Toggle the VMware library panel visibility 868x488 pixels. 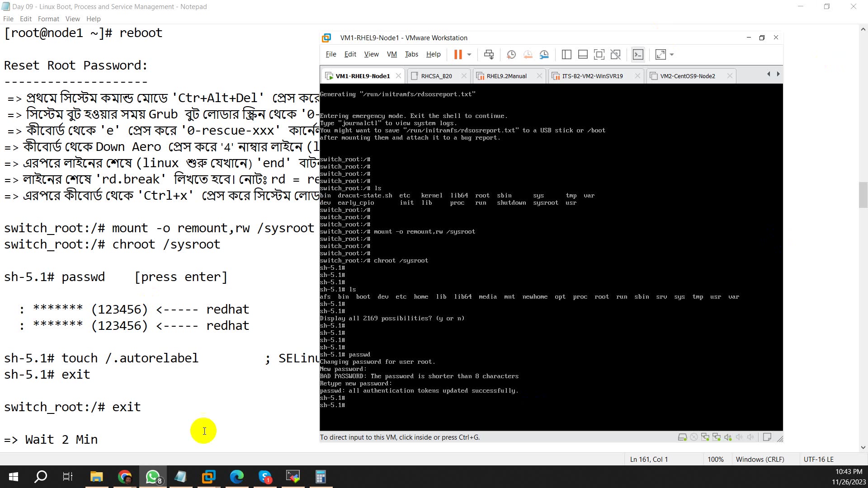click(x=566, y=54)
